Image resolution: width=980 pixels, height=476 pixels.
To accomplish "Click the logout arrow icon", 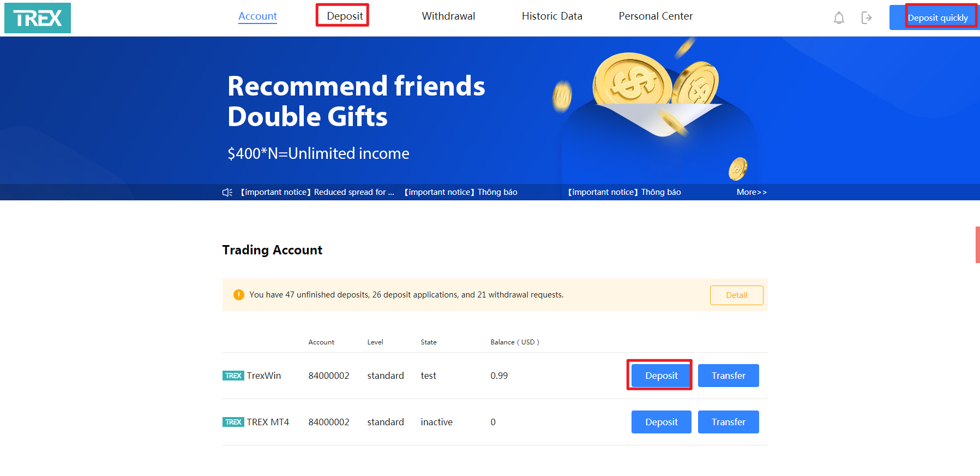I will pyautogui.click(x=867, y=18).
